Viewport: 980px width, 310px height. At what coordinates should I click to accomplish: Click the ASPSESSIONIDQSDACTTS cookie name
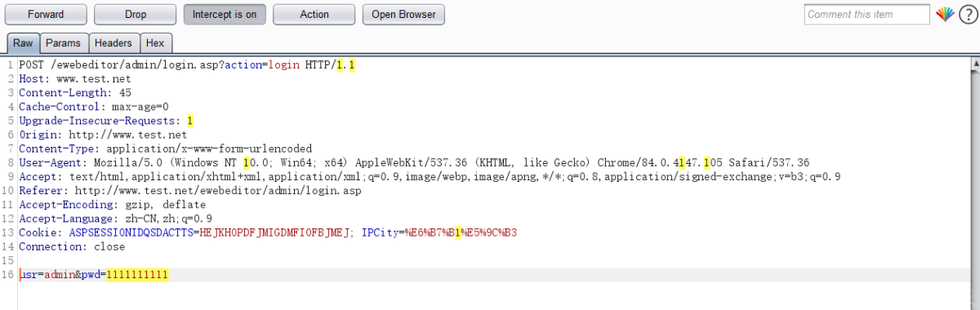pos(131,232)
